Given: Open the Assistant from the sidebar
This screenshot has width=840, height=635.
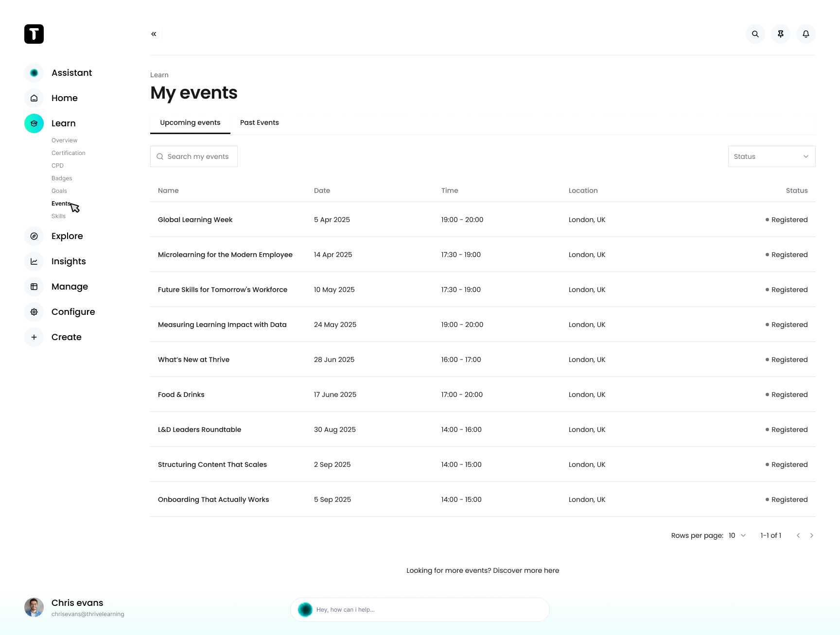Looking at the screenshot, I should point(34,72).
